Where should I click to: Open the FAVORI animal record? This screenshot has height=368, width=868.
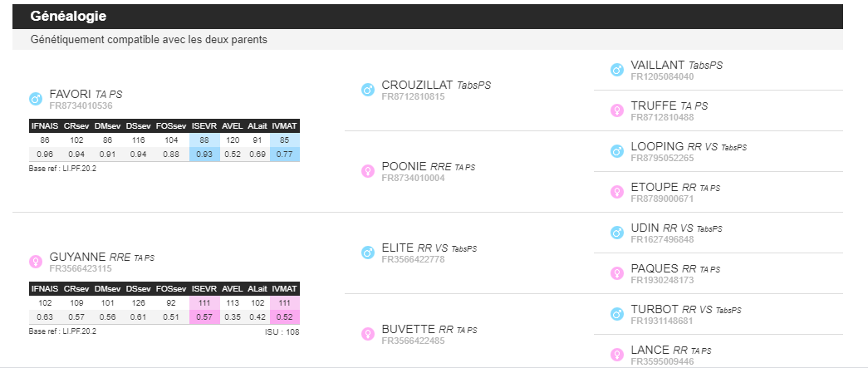click(70, 94)
